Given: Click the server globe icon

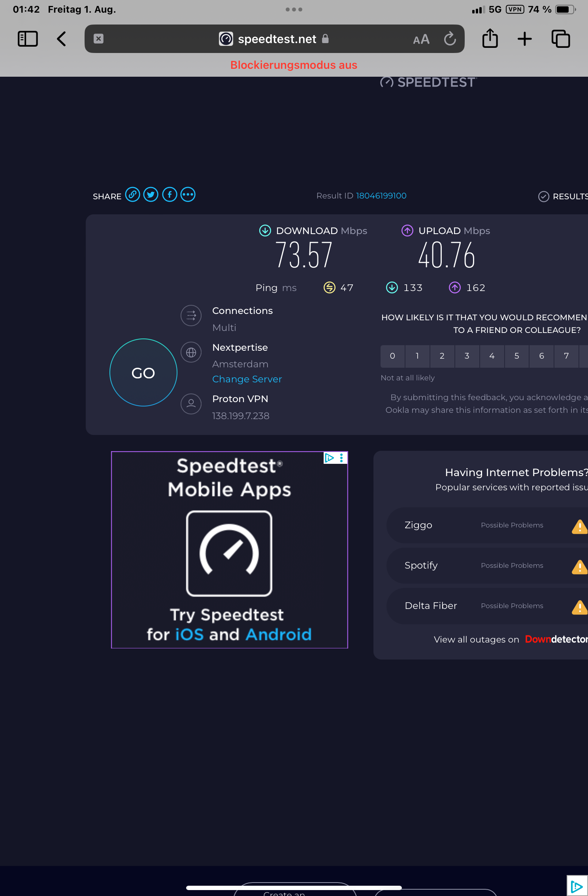Looking at the screenshot, I should click(191, 352).
